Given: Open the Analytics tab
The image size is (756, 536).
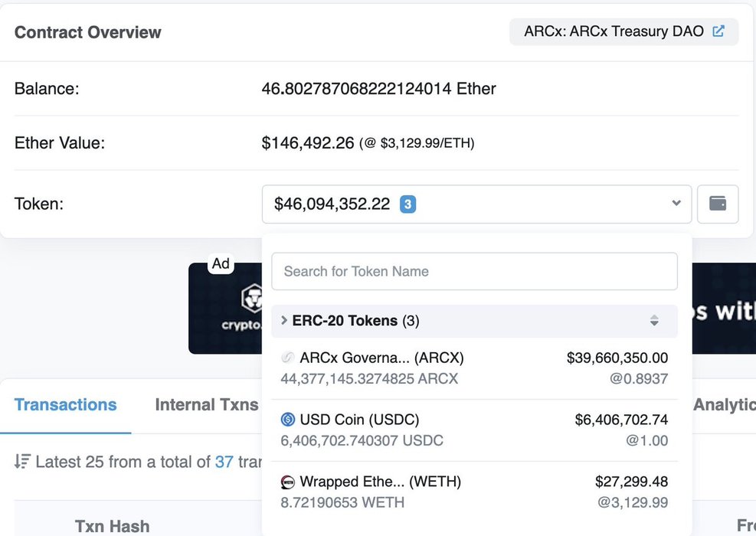Looking at the screenshot, I should [724, 405].
